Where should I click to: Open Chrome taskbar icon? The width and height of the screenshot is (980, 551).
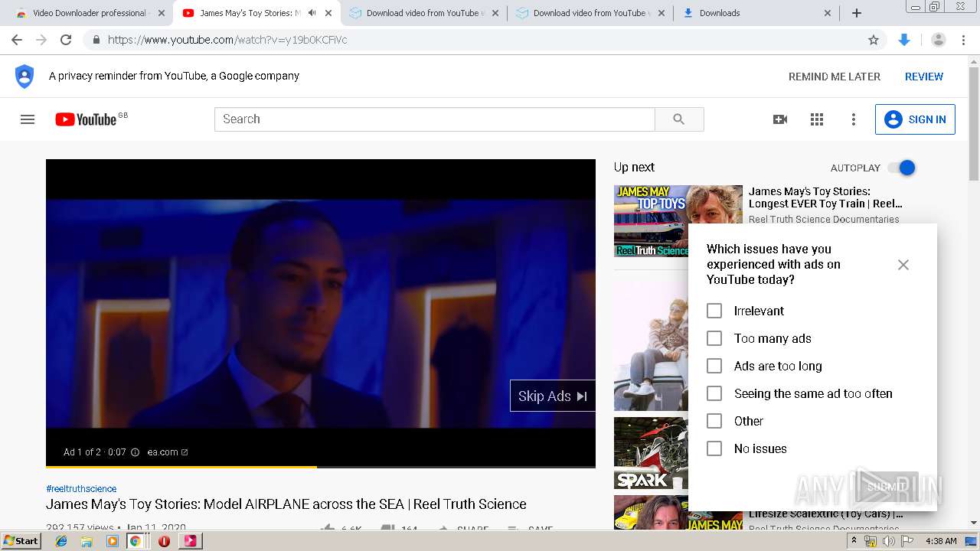(136, 541)
